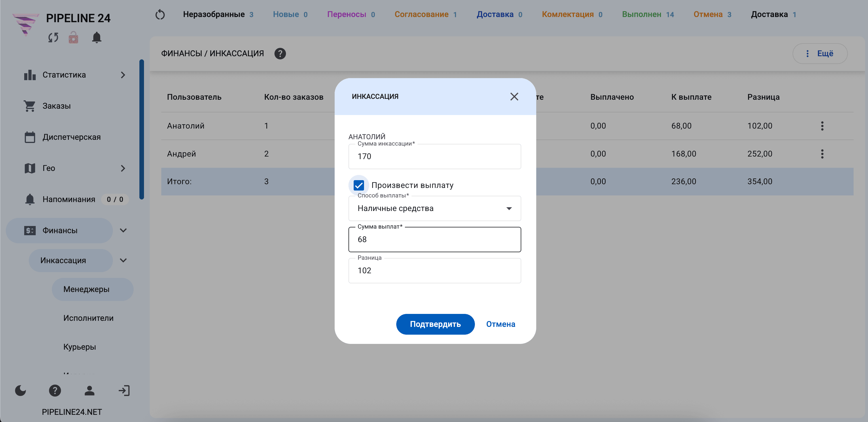This screenshot has width=868, height=422.
Task: Open the lock icon under PIPELINE 24
Action: (73, 37)
